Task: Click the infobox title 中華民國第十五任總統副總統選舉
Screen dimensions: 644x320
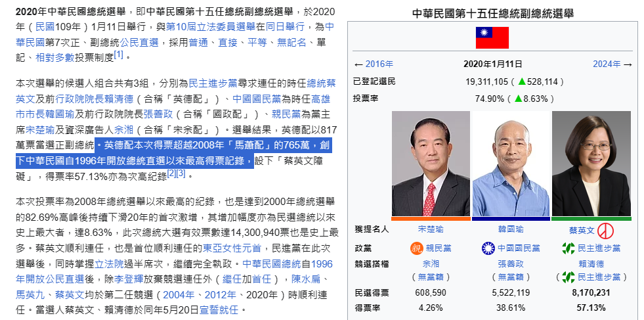Action: click(492, 14)
